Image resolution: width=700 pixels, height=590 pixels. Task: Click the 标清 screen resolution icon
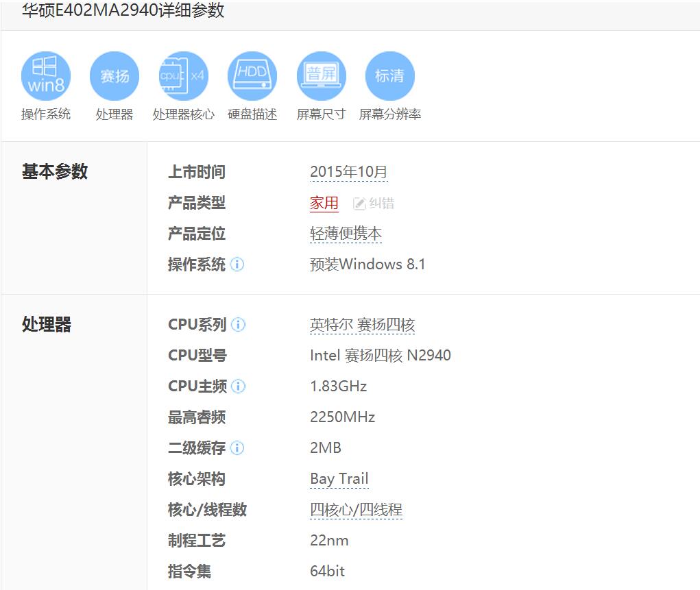(x=389, y=76)
